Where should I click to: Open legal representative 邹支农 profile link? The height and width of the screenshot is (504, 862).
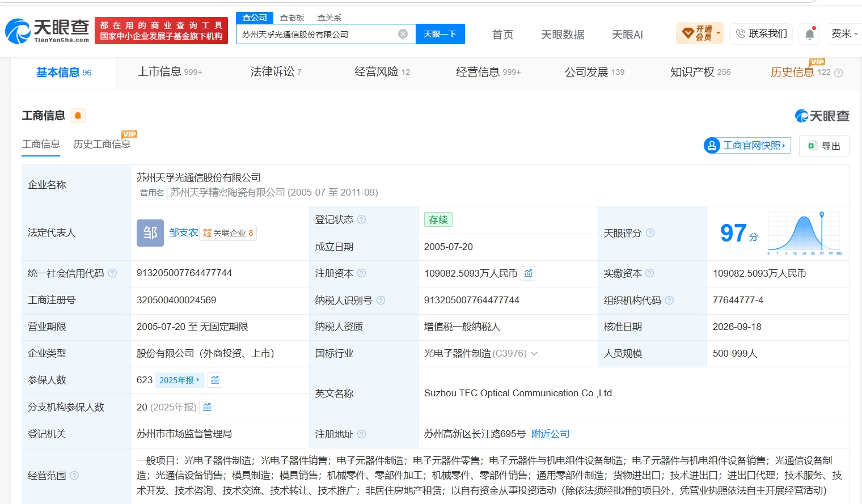pyautogui.click(x=184, y=233)
